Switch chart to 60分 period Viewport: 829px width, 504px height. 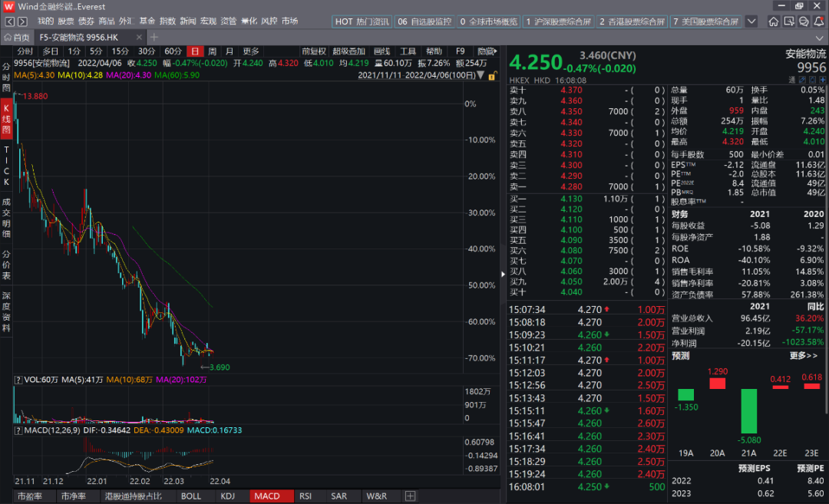pyautogui.click(x=173, y=51)
